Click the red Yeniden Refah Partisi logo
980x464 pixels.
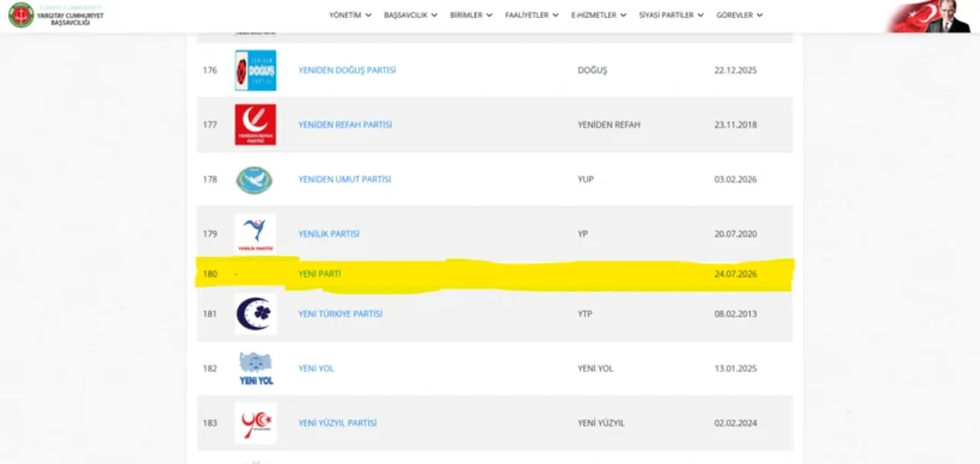click(255, 125)
